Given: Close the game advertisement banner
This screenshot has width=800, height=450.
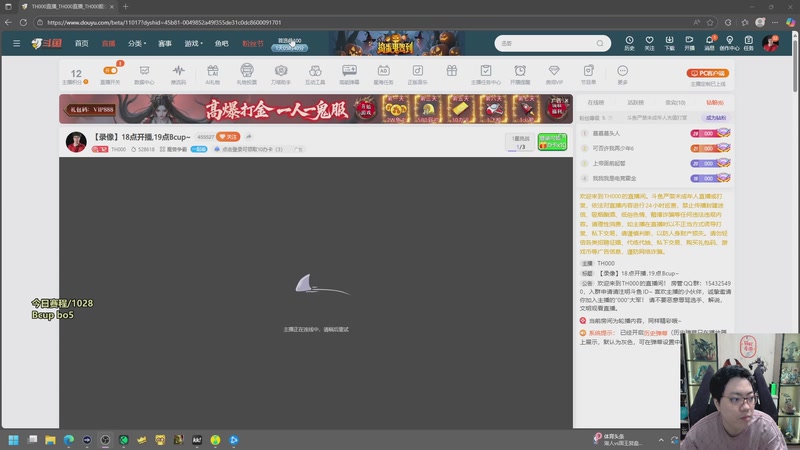Looking at the screenshot, I should 566,101.
